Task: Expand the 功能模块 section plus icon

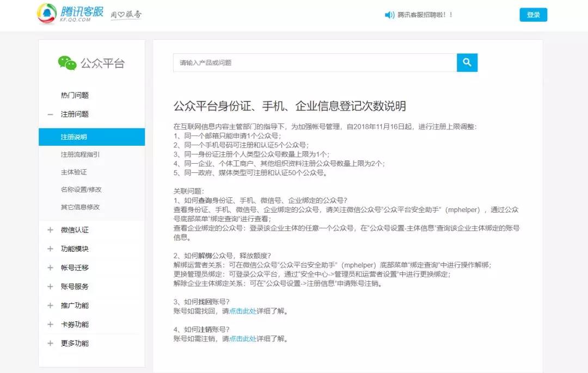Action: pos(50,248)
